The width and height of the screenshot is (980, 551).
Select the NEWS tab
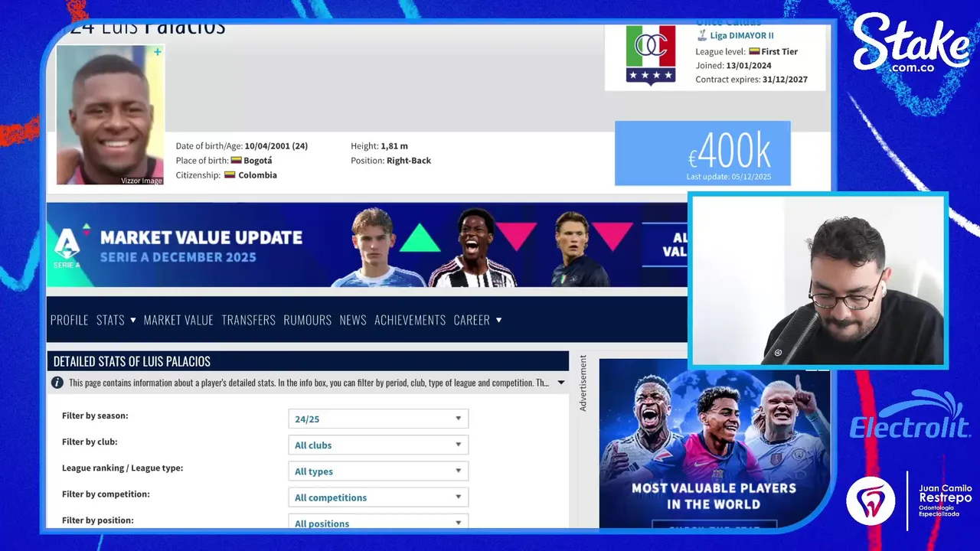pos(353,320)
